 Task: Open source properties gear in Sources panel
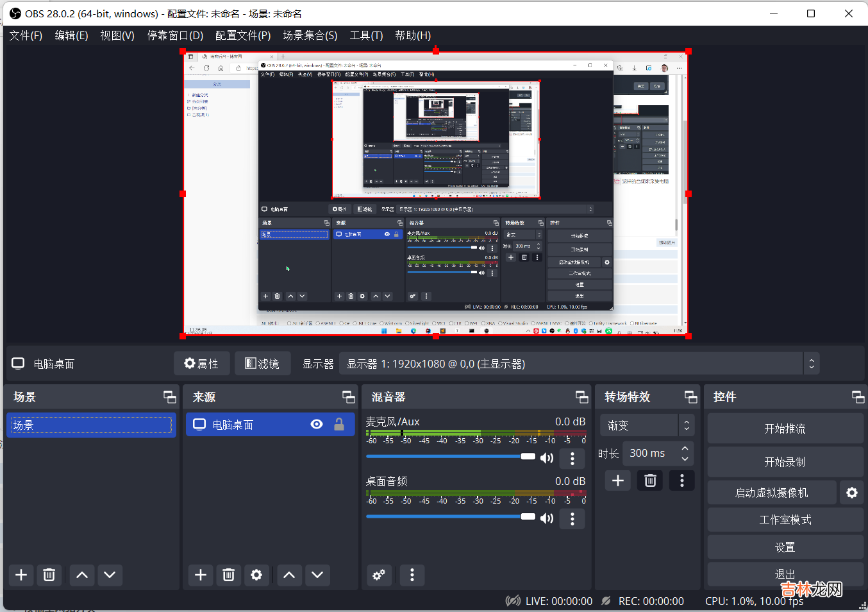click(x=256, y=575)
